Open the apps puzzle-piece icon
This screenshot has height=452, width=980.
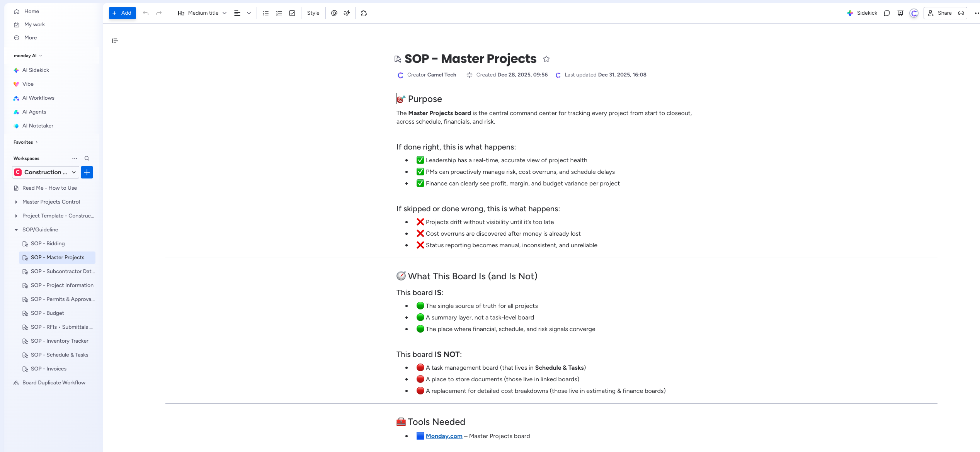click(x=364, y=13)
